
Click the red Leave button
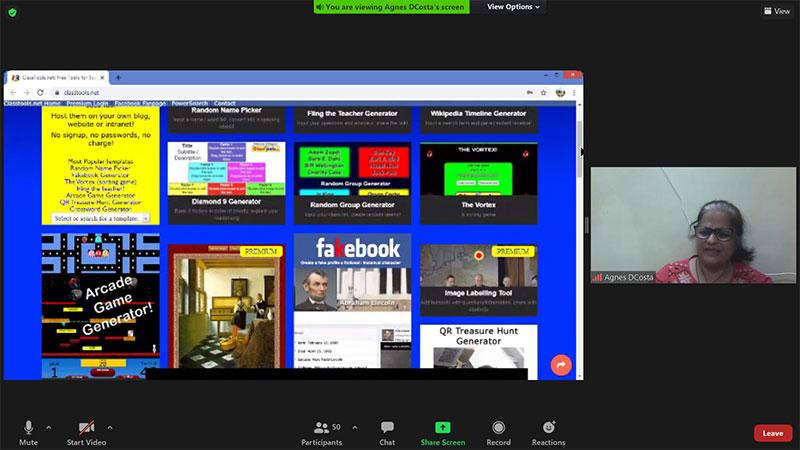point(772,433)
